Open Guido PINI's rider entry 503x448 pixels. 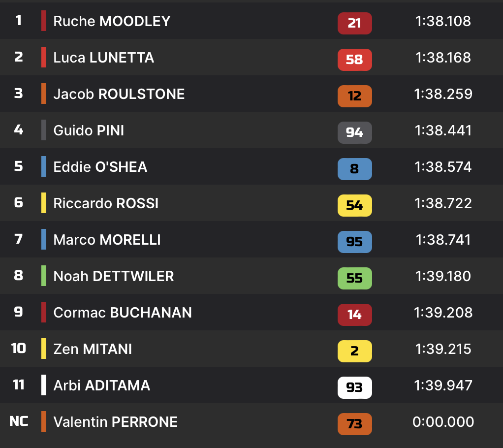point(89,130)
